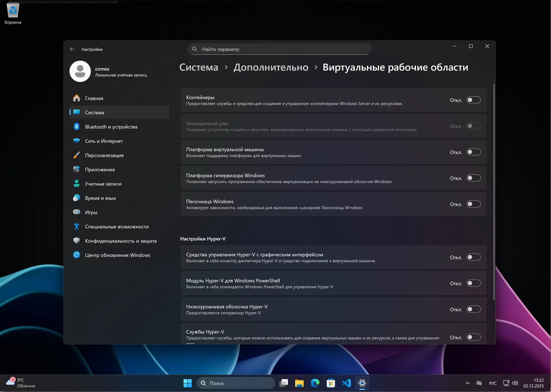The height and width of the screenshot is (392, 551).
Task: Click the Bluetooth icon in sidebar
Action: tap(76, 127)
